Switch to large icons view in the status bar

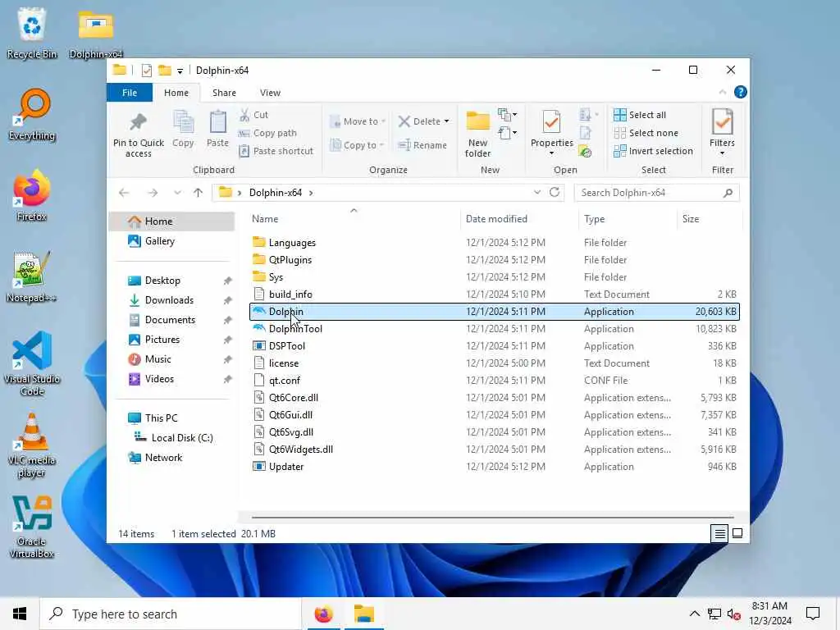tap(737, 533)
